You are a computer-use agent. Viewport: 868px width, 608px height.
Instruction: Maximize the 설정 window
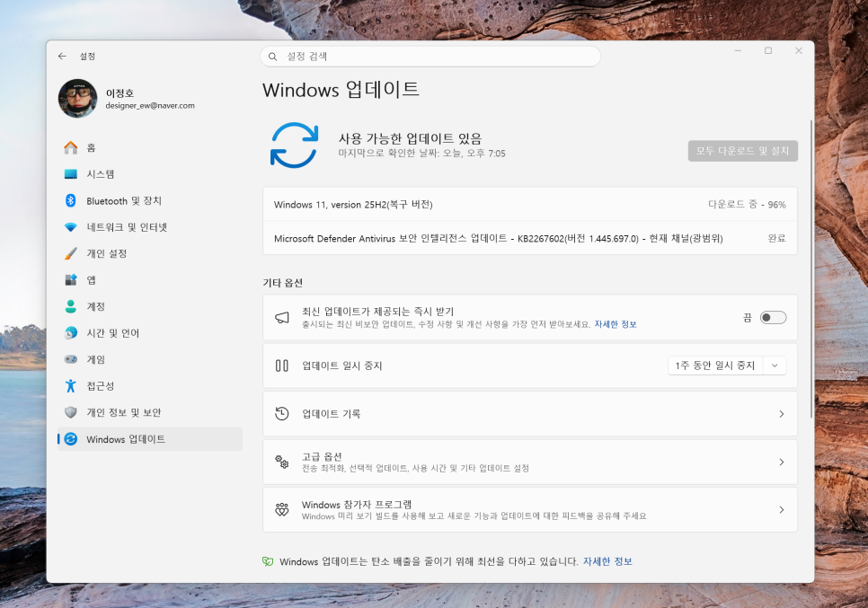768,51
